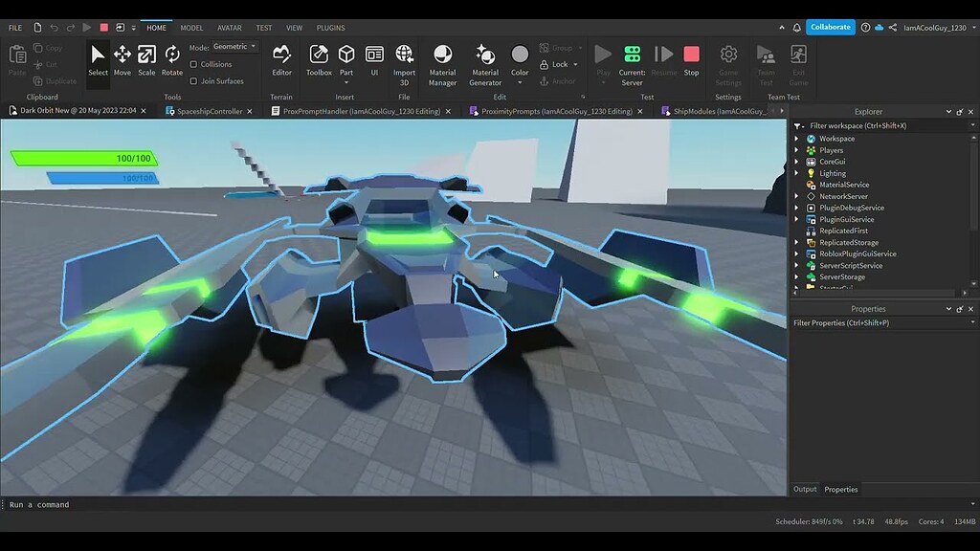Open the Terrain Editor
The image size is (980, 551).
point(281,59)
